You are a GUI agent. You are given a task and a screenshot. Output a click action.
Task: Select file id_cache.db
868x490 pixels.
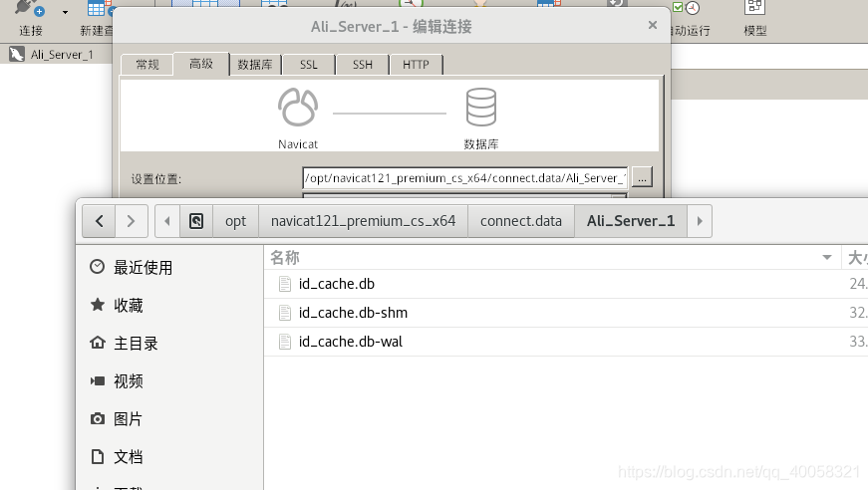[x=337, y=284]
